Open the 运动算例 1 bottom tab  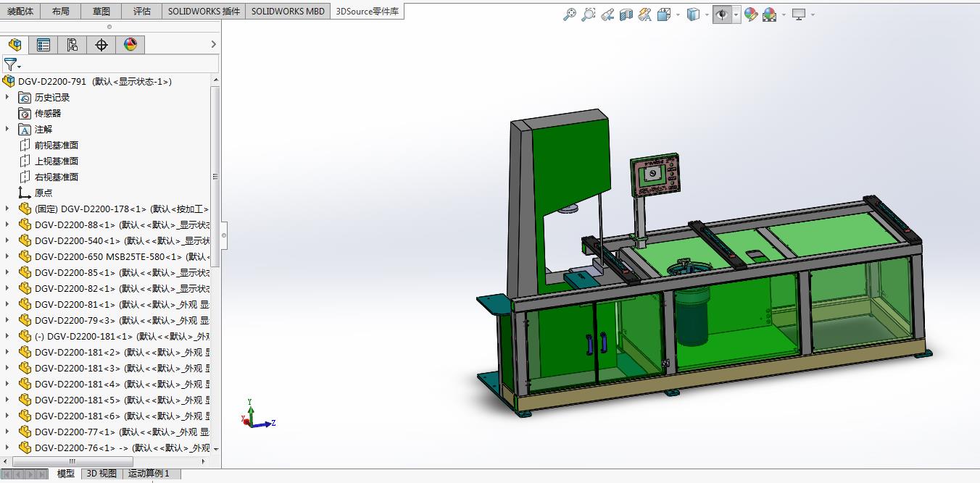tap(149, 474)
